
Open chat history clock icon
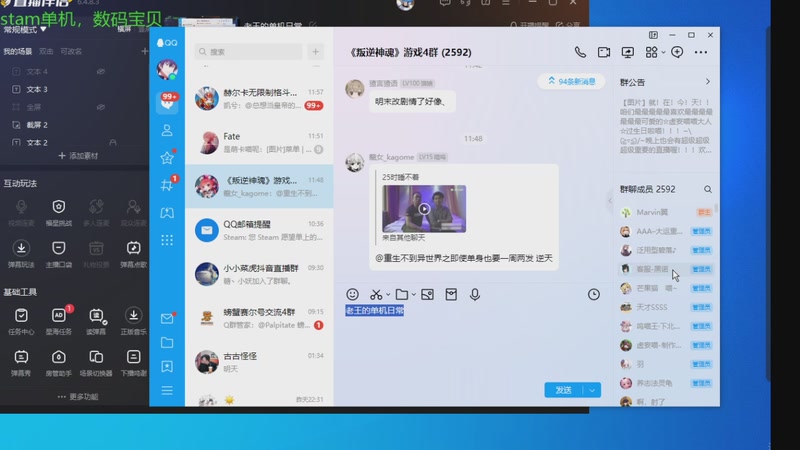[x=593, y=294]
